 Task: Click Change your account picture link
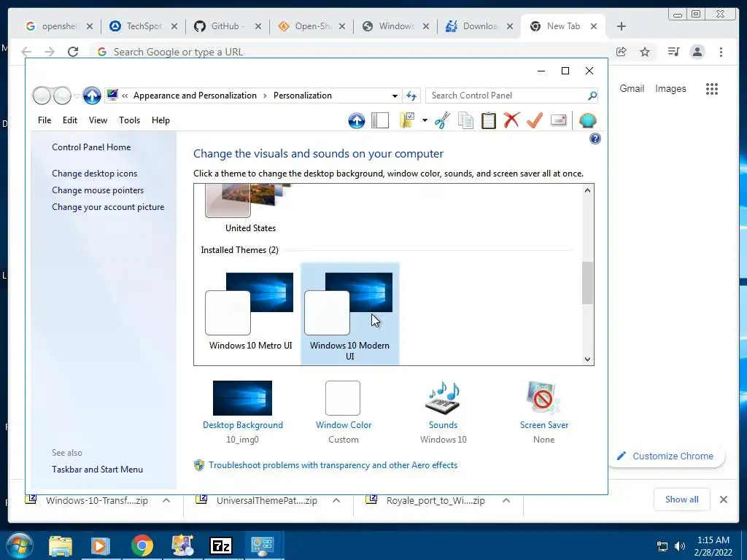click(108, 206)
